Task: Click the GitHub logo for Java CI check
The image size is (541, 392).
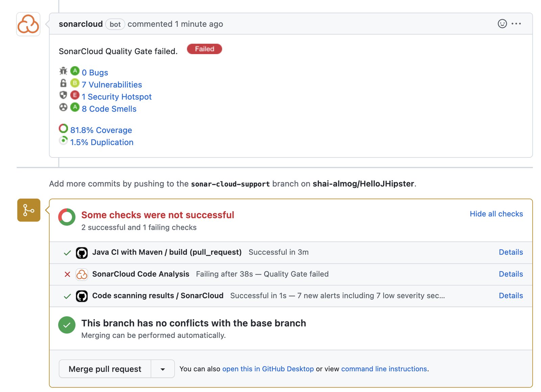Action: [82, 253]
